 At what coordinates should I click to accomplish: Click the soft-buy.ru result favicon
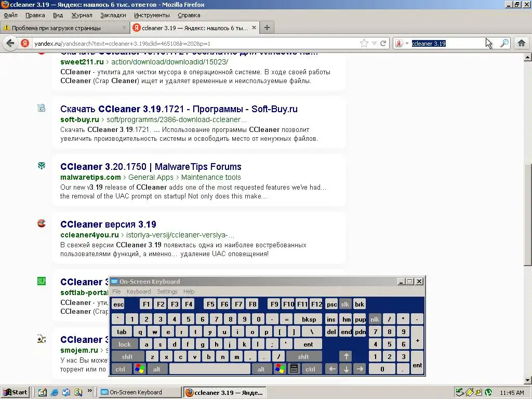pos(42,108)
